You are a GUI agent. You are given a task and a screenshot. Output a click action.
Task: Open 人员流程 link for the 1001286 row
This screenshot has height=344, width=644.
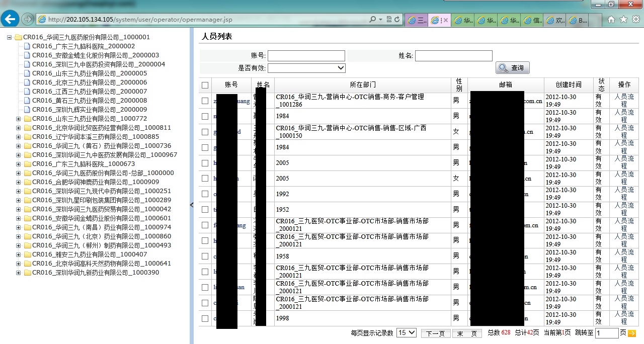pyautogui.click(x=624, y=101)
